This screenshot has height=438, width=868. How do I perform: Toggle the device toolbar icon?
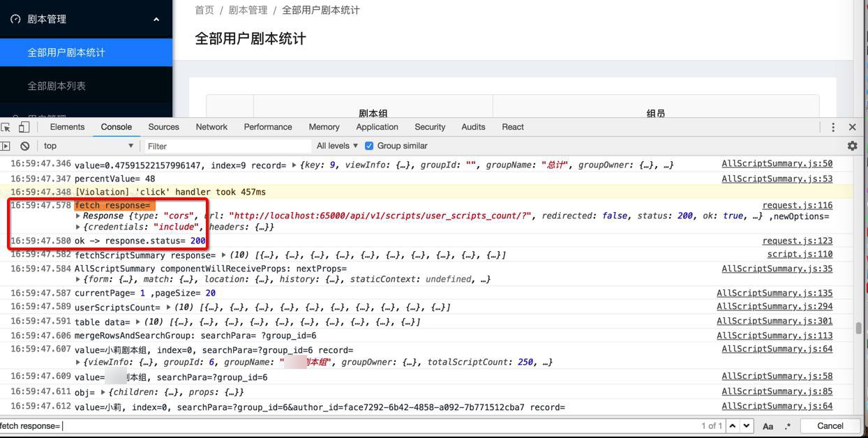(24, 127)
